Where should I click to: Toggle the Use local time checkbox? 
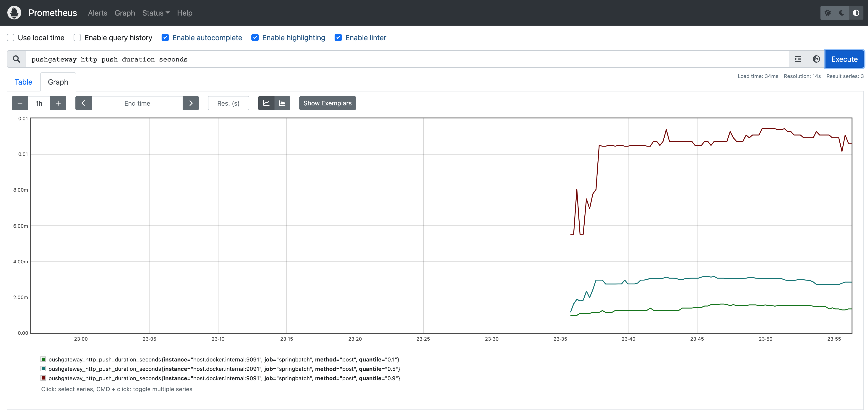pyautogui.click(x=11, y=37)
